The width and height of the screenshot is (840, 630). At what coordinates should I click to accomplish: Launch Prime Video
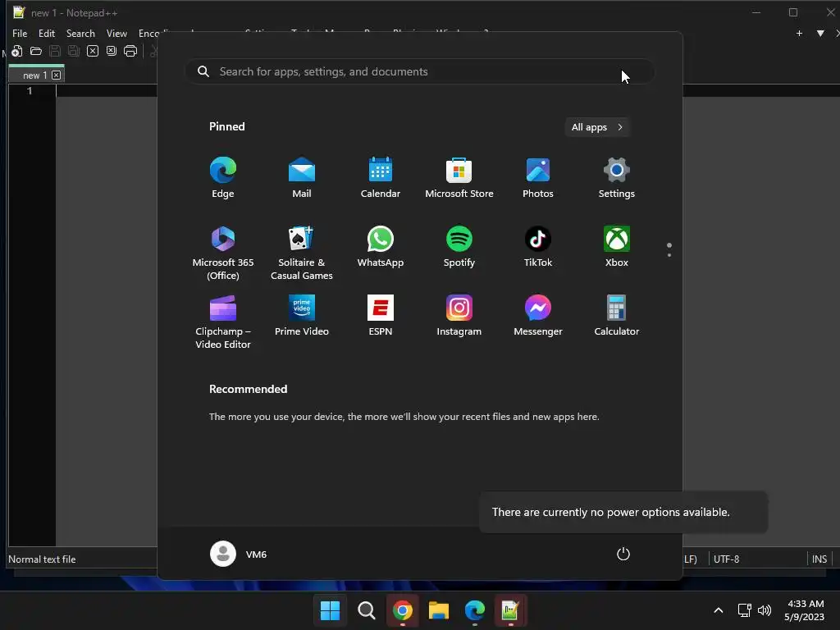tap(302, 316)
